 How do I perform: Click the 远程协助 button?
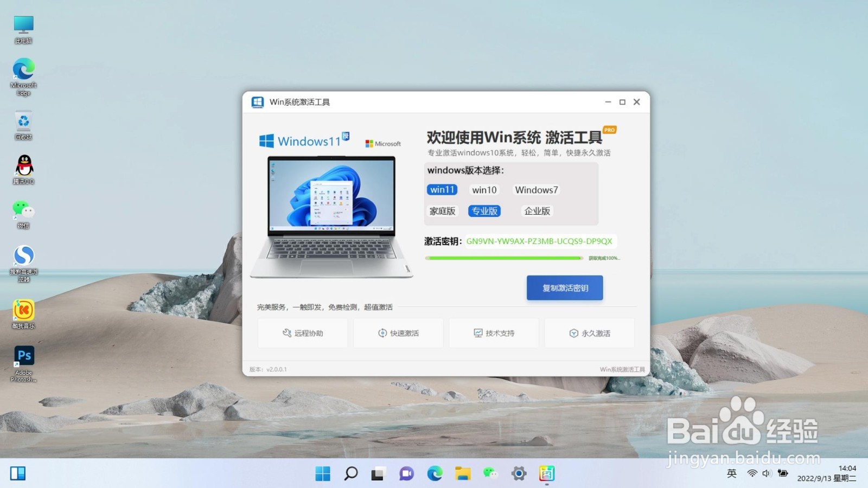click(x=303, y=333)
